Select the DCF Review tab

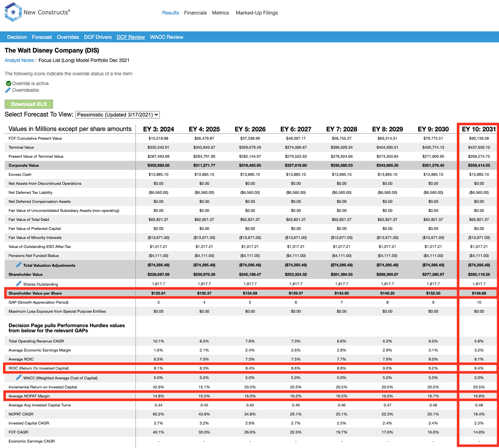(131, 37)
